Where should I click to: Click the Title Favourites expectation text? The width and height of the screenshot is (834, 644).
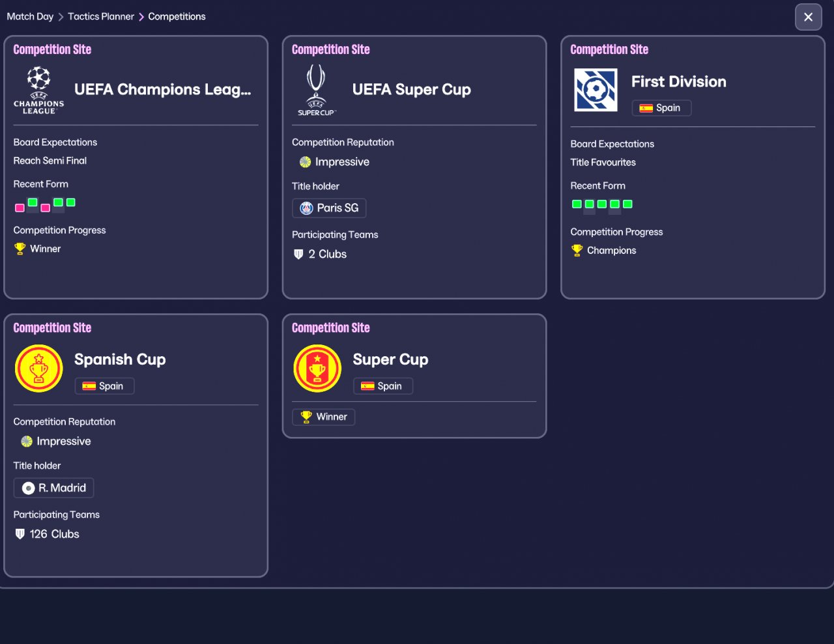pos(603,163)
